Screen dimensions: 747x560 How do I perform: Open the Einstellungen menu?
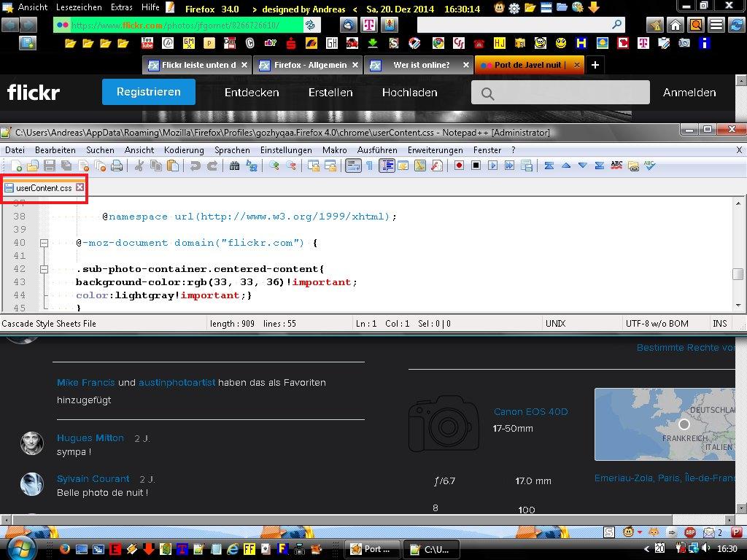coord(286,150)
